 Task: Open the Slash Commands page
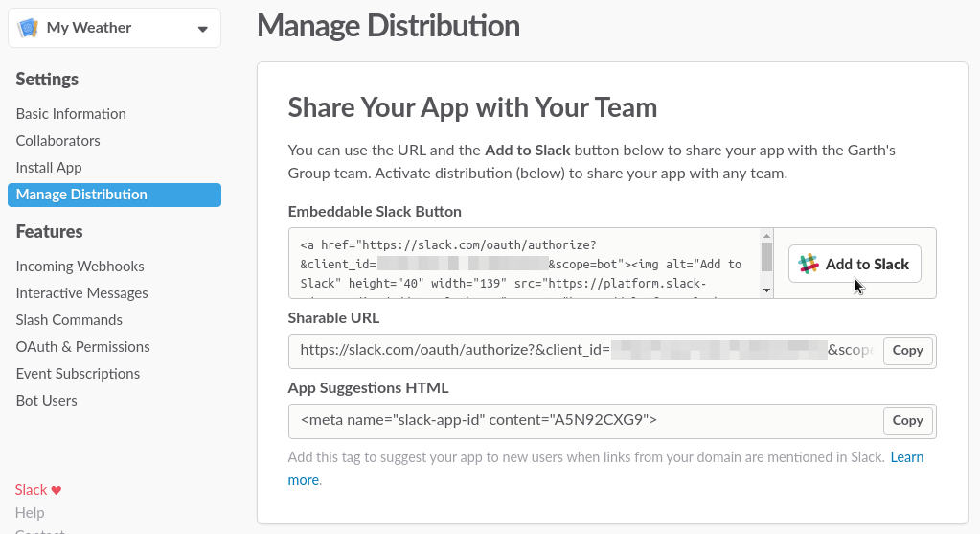69,320
